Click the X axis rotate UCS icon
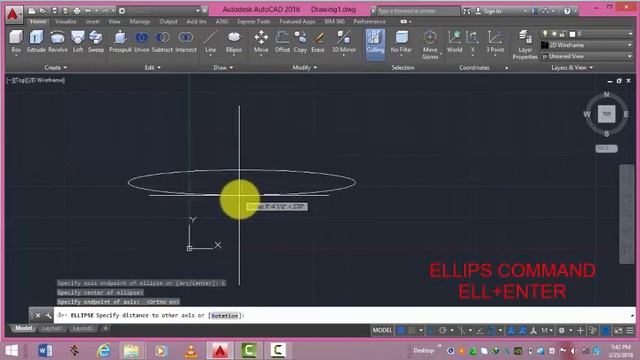 [473, 42]
